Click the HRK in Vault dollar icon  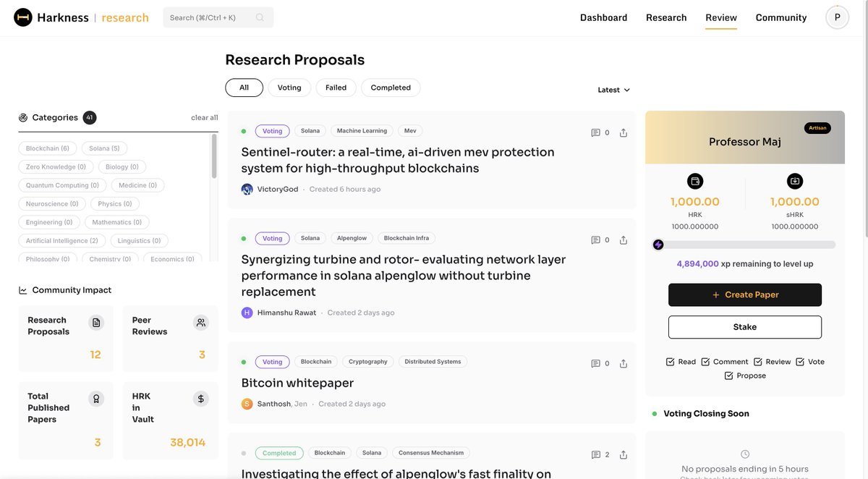[x=201, y=399]
